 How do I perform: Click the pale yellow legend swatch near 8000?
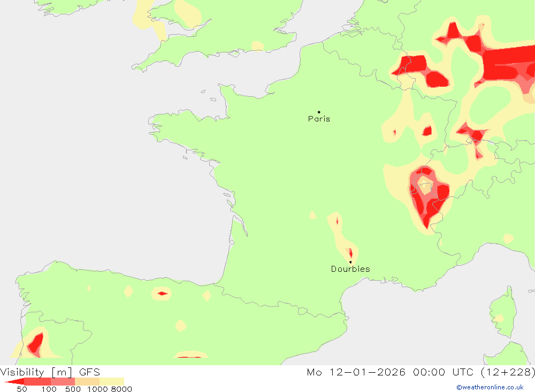(x=112, y=381)
